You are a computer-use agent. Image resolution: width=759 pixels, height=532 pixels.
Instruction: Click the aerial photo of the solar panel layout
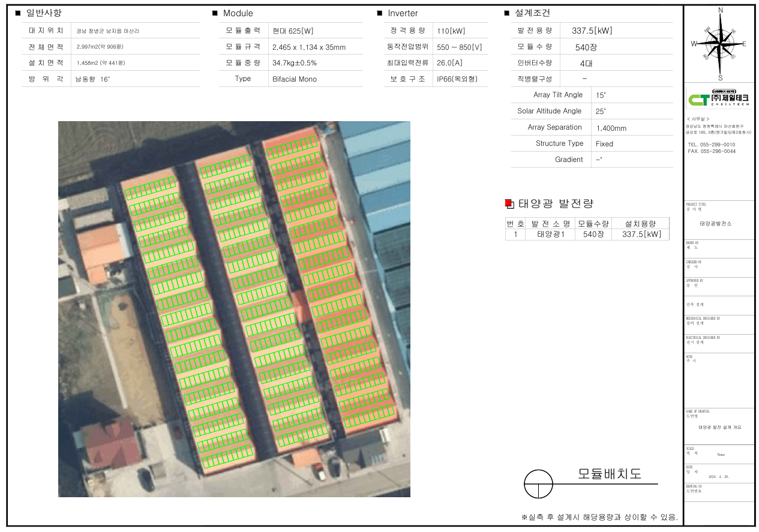coord(234,309)
